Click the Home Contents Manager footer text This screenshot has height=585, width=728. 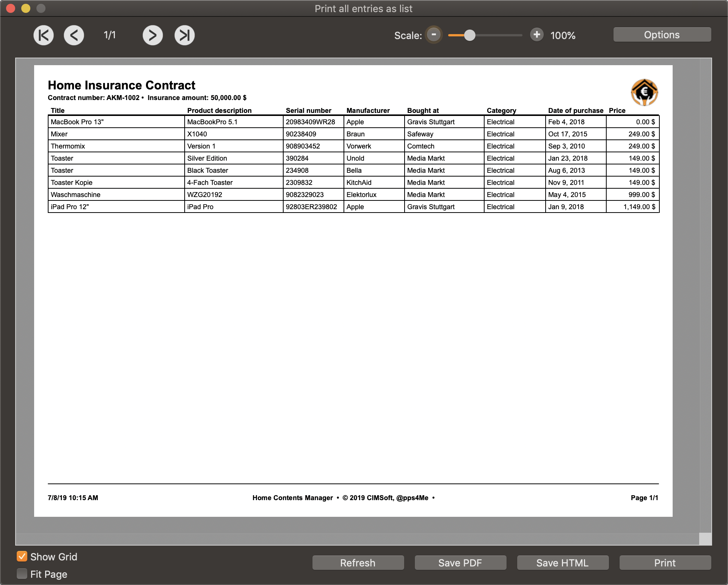tap(292, 498)
